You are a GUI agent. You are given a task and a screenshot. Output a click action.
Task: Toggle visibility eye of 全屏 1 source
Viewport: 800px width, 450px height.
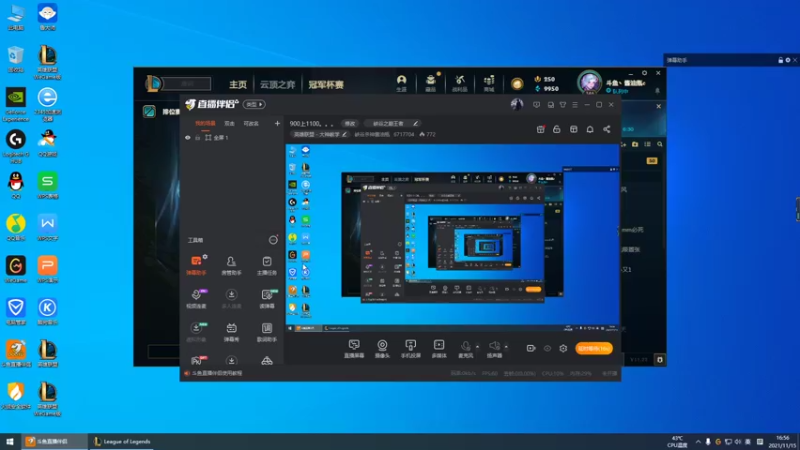[x=188, y=138]
